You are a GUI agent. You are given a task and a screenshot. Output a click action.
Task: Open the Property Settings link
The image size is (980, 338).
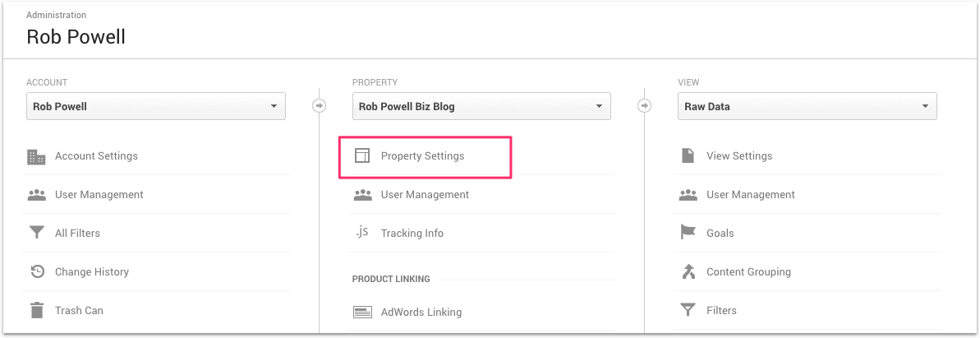click(x=422, y=156)
